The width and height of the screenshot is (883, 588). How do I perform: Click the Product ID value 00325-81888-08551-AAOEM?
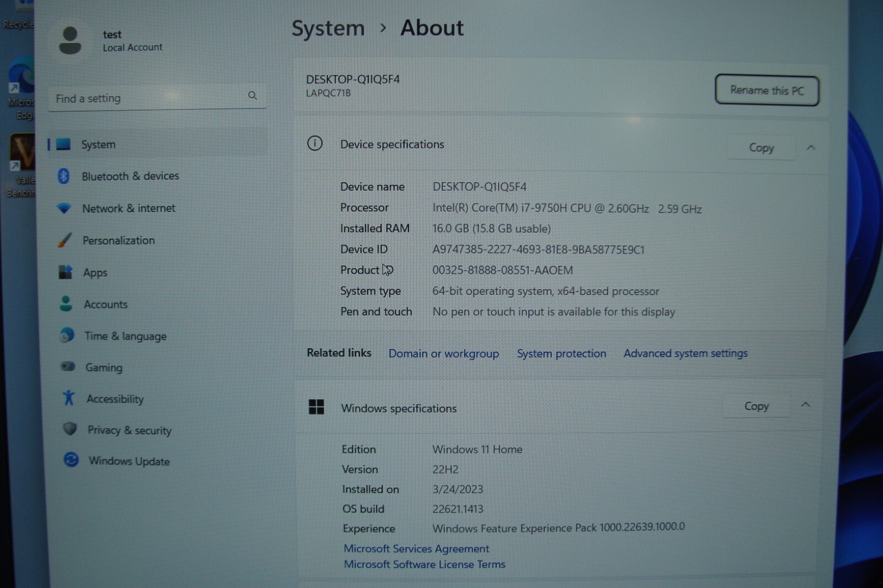502,270
